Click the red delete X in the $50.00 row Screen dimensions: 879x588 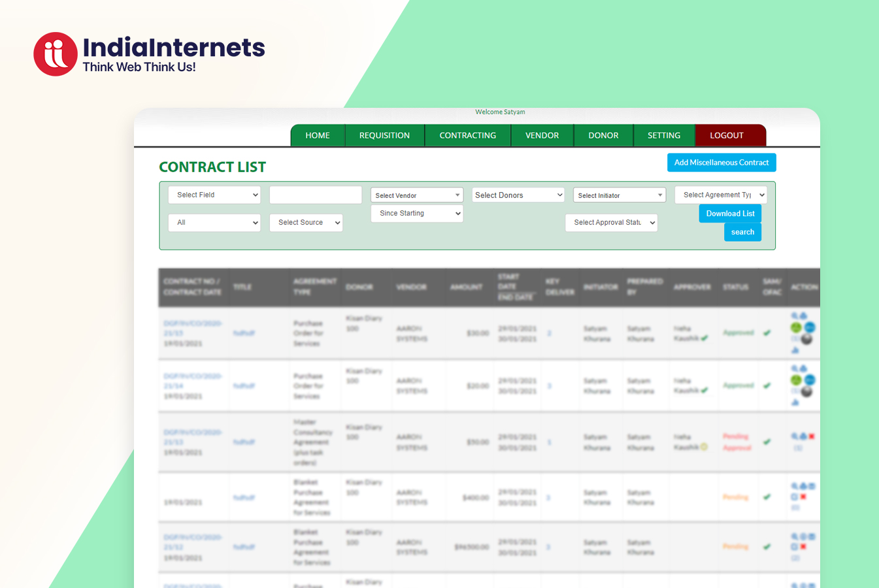(812, 436)
